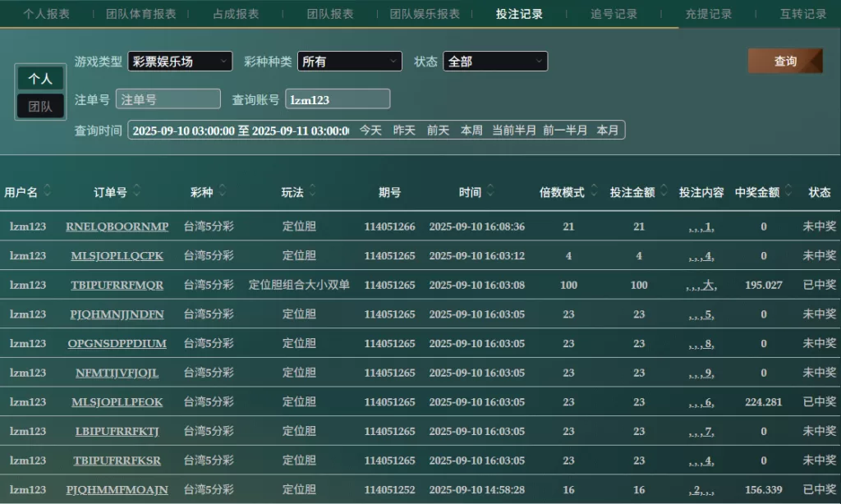Screen dimensions: 841x504
Task: Switch to the 充提记录 tab
Action: pyautogui.click(x=708, y=14)
